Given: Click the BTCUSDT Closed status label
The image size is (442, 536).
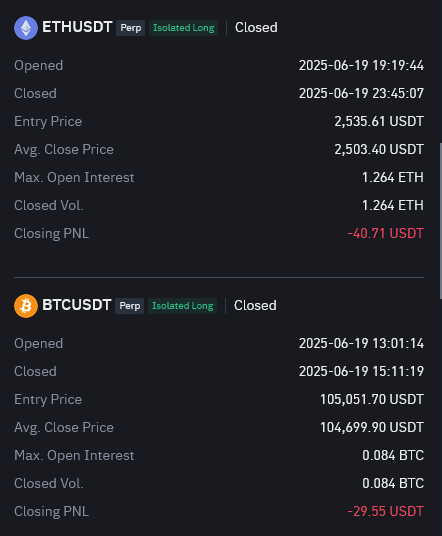Looking at the screenshot, I should (x=255, y=306).
